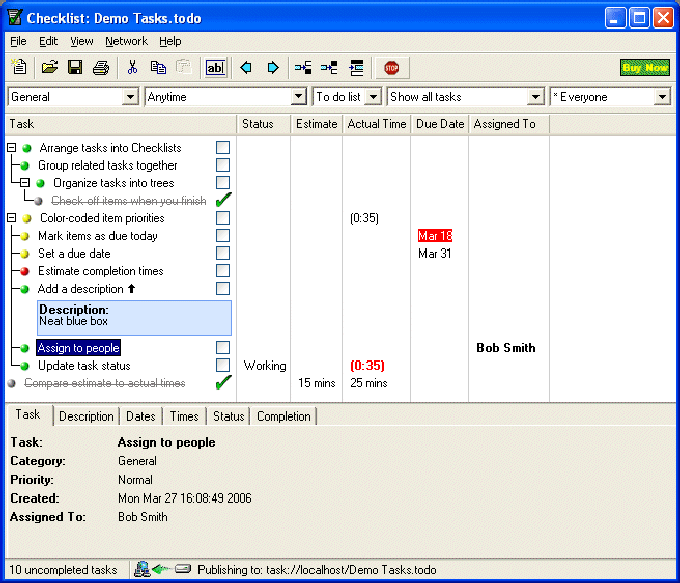The width and height of the screenshot is (680, 583).
Task: Click the 'Neat blue box' description box
Action: (134, 318)
